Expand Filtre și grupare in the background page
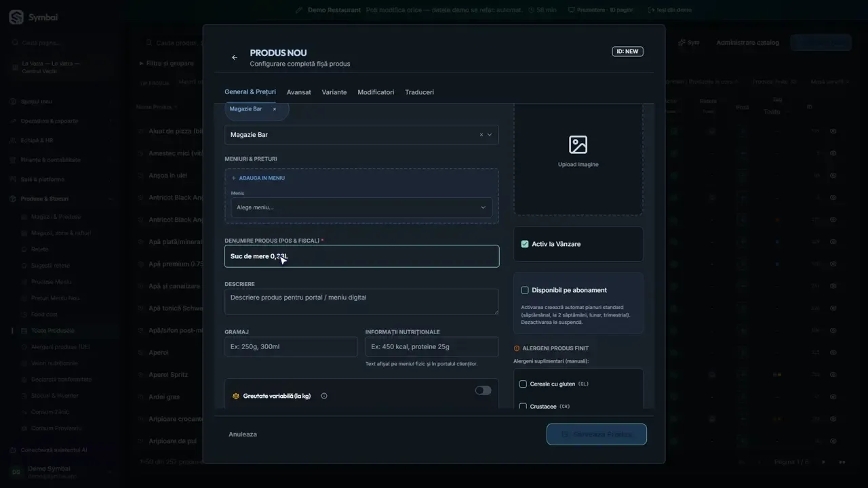 click(x=167, y=64)
